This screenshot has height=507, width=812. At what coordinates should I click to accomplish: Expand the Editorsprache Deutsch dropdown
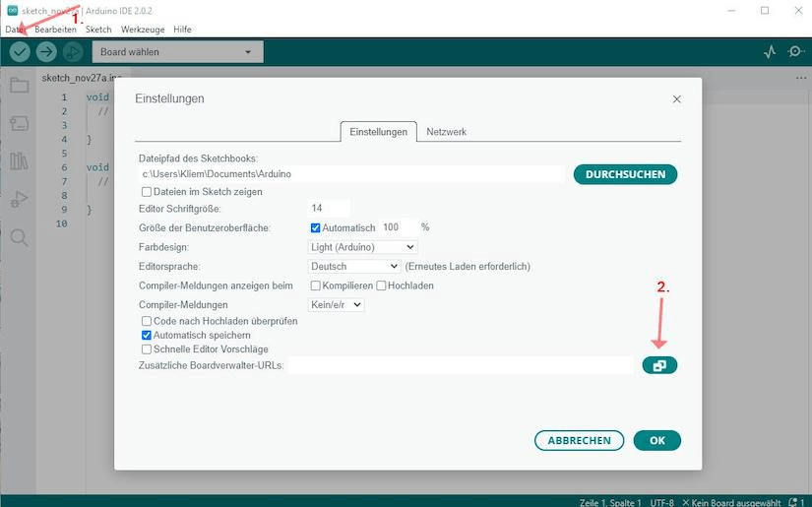354,266
